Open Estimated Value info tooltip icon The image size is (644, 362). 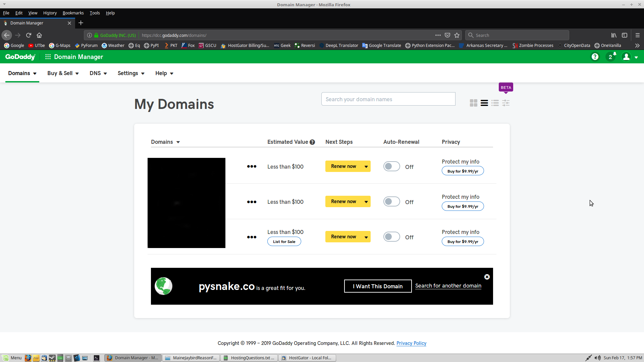pyautogui.click(x=312, y=142)
